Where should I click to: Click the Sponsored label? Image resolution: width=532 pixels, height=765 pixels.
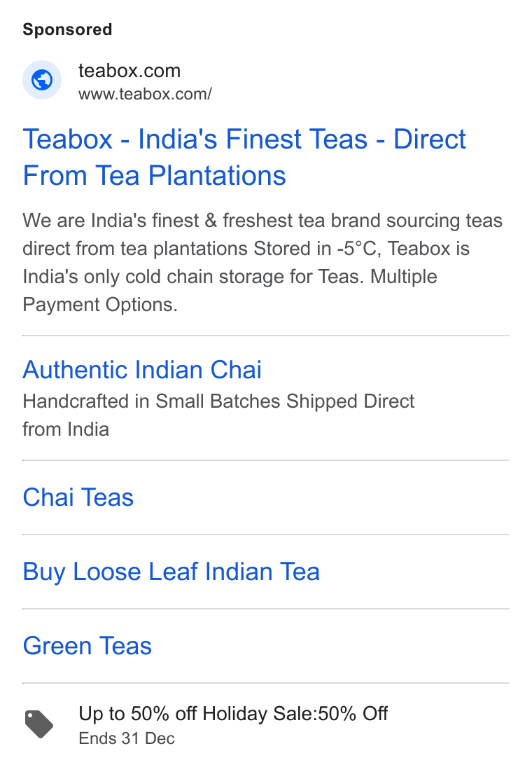[67, 29]
